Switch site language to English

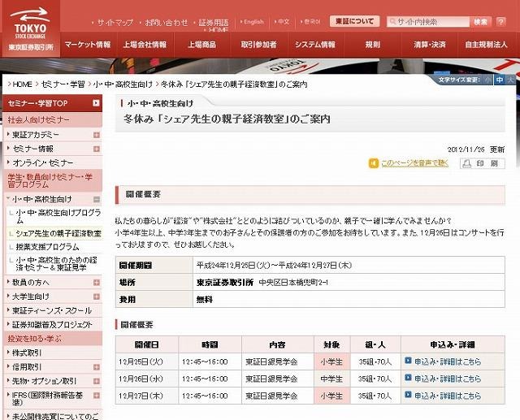[253, 22]
